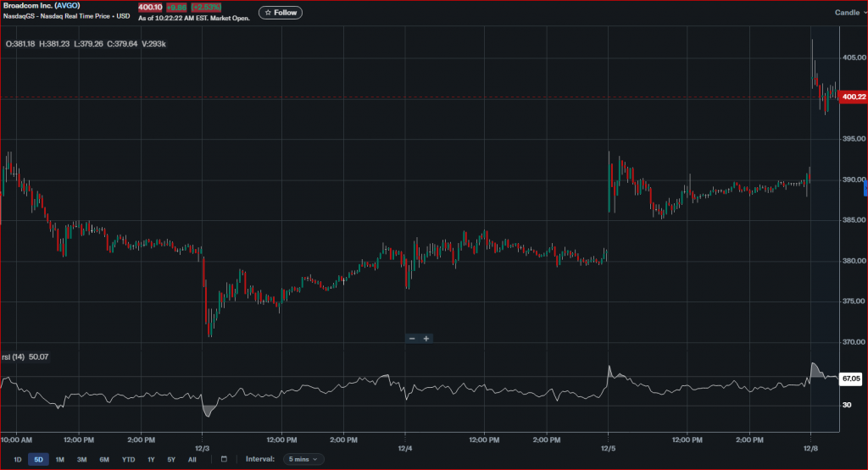868x470 pixels.
Task: Zoom out with the minus icon
Action: click(x=412, y=339)
